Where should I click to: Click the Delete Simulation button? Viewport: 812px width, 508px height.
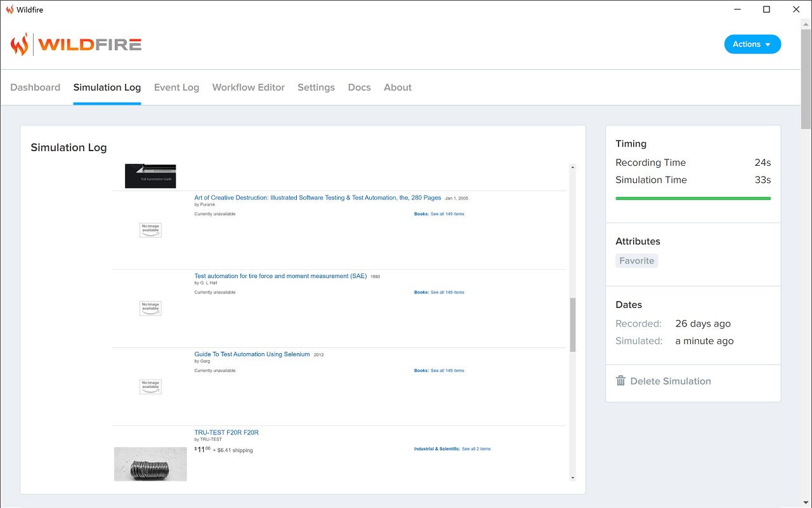(x=670, y=381)
